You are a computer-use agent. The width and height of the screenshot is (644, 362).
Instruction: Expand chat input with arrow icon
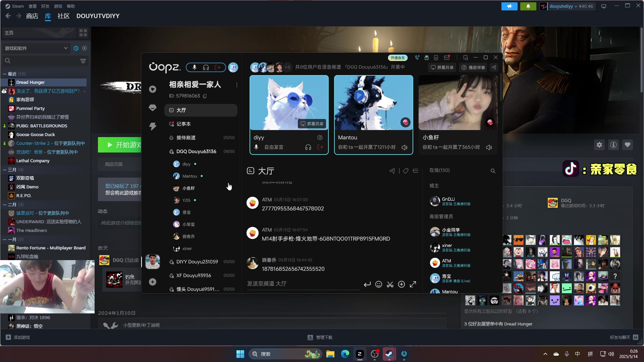(413, 284)
